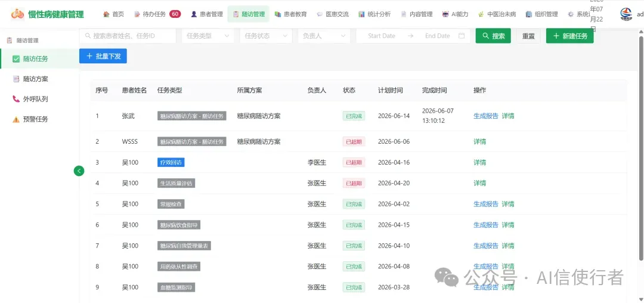
Task: Click the Start Date field
Action: point(382,36)
